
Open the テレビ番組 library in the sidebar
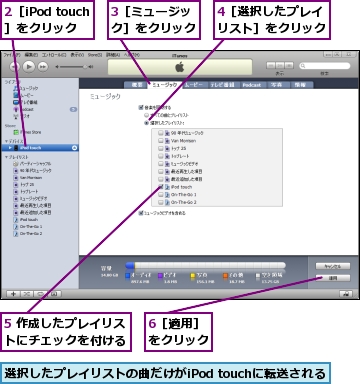coord(25,102)
